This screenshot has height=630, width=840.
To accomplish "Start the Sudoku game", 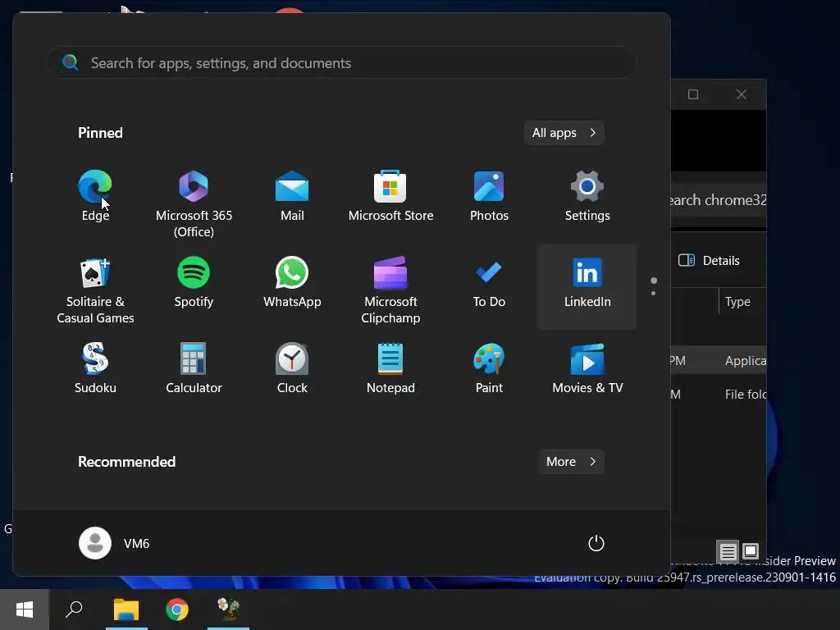I will [95, 368].
